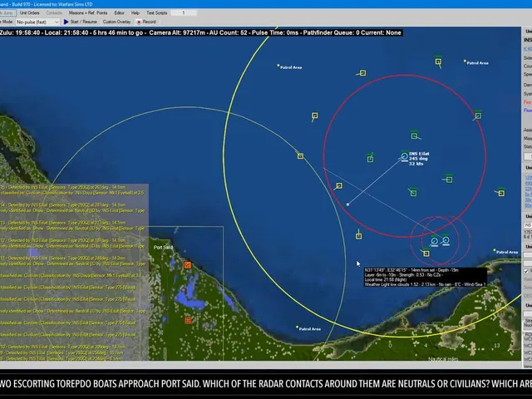The height and width of the screenshot is (399, 532).
Task: Select the contact east of INS Eilat's speed label
Action: point(449,180)
